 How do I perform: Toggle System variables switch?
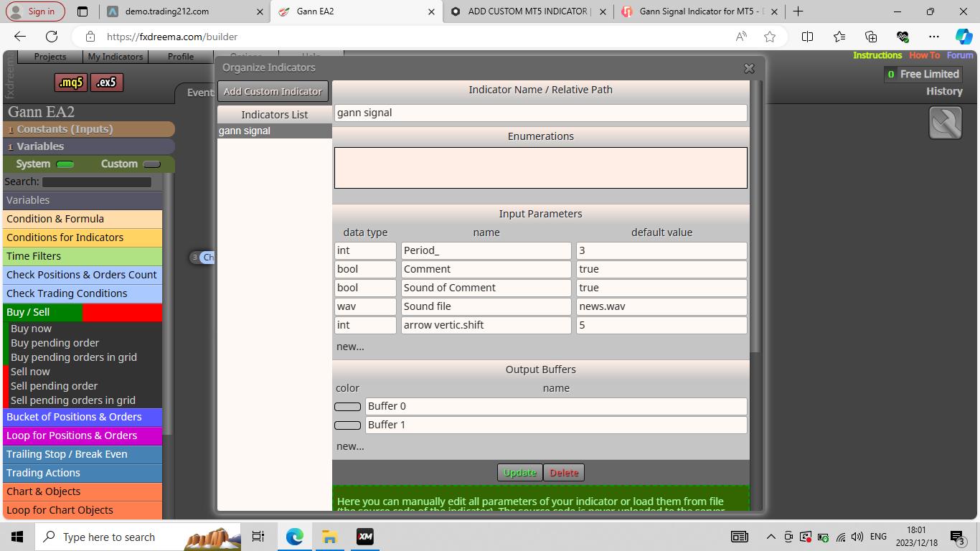(65, 164)
